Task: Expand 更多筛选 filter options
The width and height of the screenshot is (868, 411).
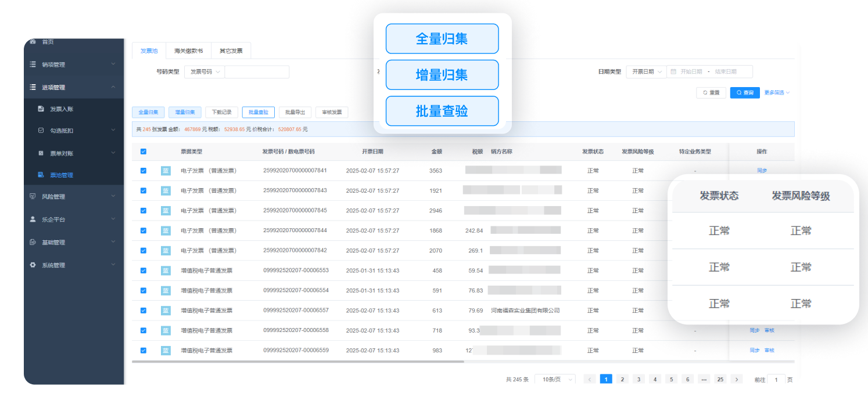Action: (x=777, y=92)
